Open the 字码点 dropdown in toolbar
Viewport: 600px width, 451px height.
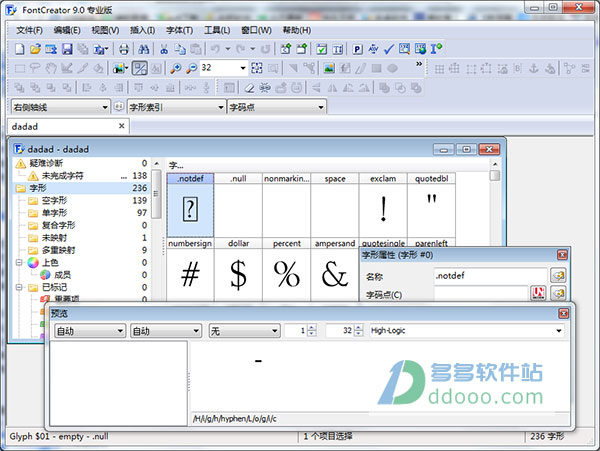(277, 107)
